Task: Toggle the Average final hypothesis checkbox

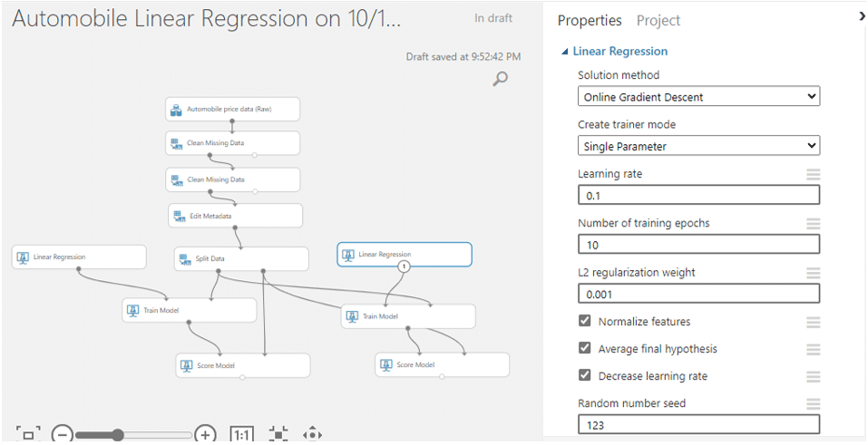Action: [585, 348]
